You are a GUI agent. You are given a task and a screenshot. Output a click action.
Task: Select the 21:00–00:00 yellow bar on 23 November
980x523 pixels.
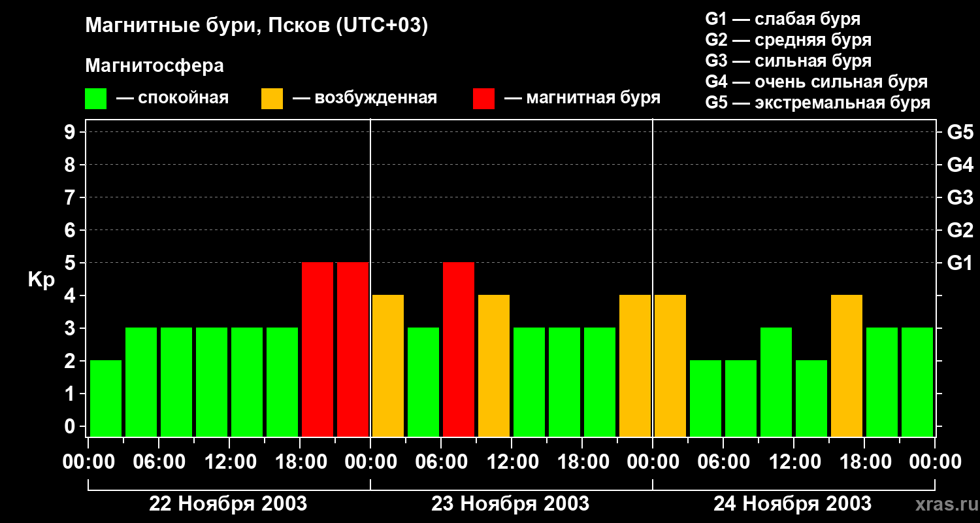tap(635, 365)
